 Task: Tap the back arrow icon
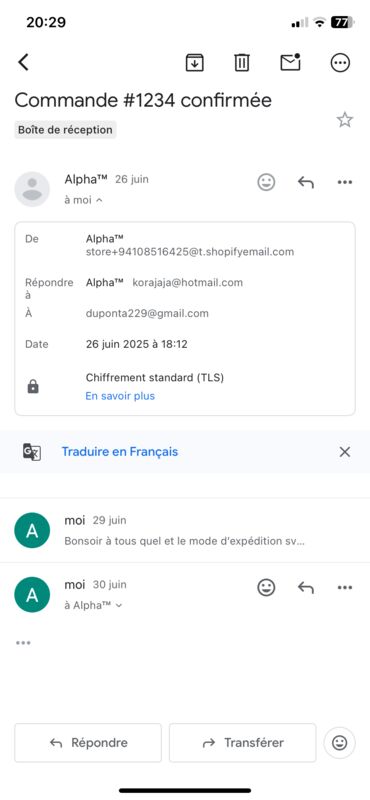click(x=23, y=62)
